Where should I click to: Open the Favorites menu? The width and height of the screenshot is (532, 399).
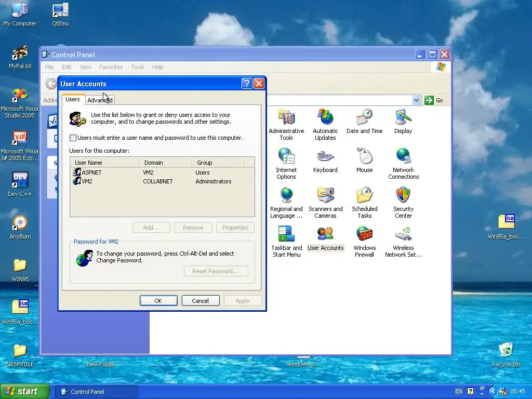111,67
